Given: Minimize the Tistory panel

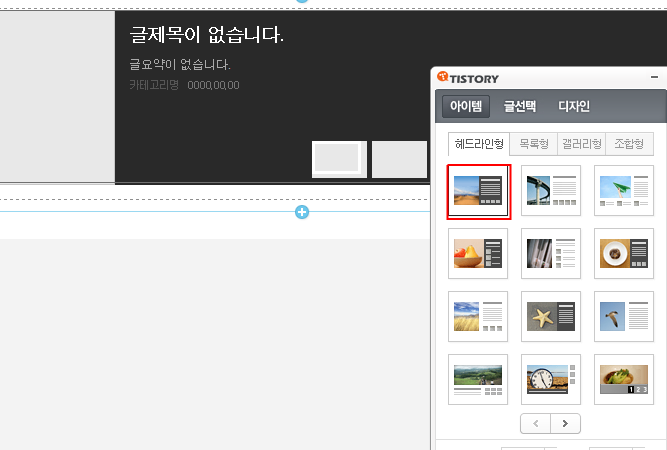Looking at the screenshot, I should point(654,77).
